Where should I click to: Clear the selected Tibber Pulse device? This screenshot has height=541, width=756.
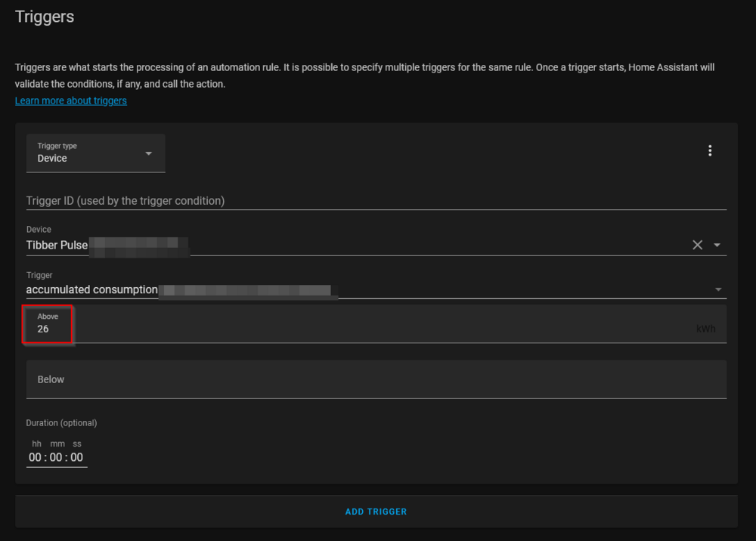pos(697,245)
